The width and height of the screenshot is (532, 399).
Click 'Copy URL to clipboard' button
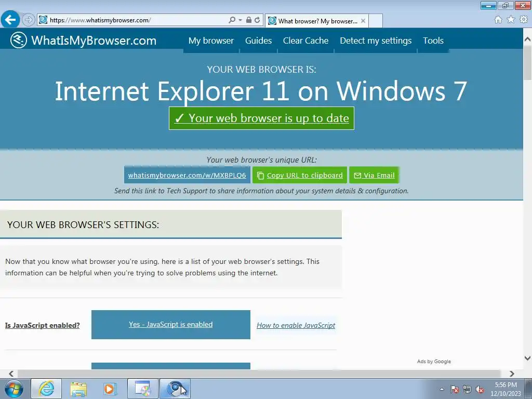pos(300,175)
